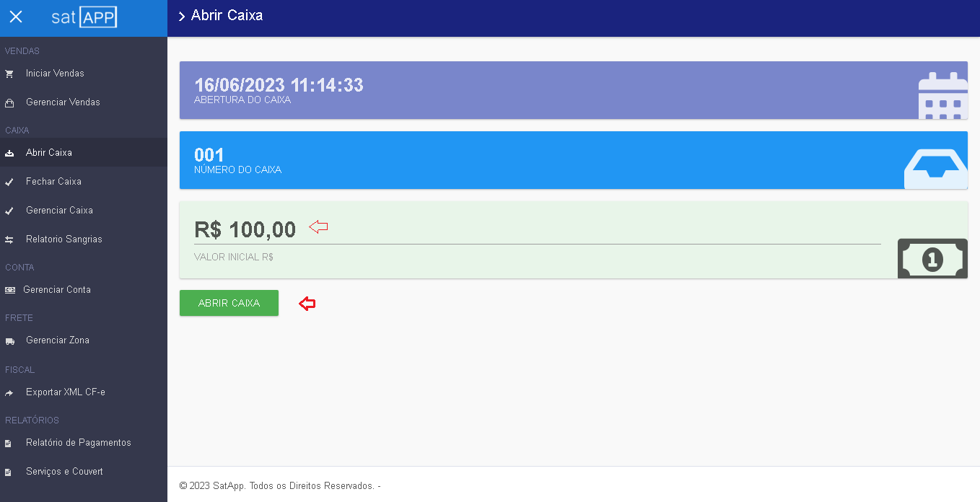Click the swap arrows icon beside Relatorio Sangrias

9,239
